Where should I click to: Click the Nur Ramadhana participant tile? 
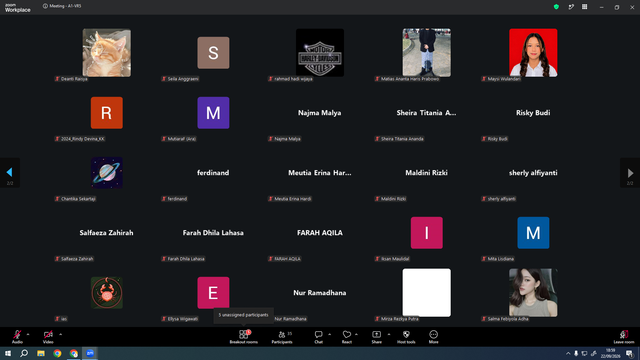(320, 293)
